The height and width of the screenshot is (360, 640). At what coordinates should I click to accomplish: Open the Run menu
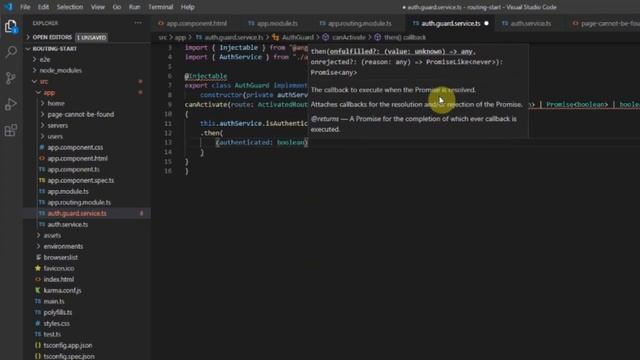tap(134, 7)
